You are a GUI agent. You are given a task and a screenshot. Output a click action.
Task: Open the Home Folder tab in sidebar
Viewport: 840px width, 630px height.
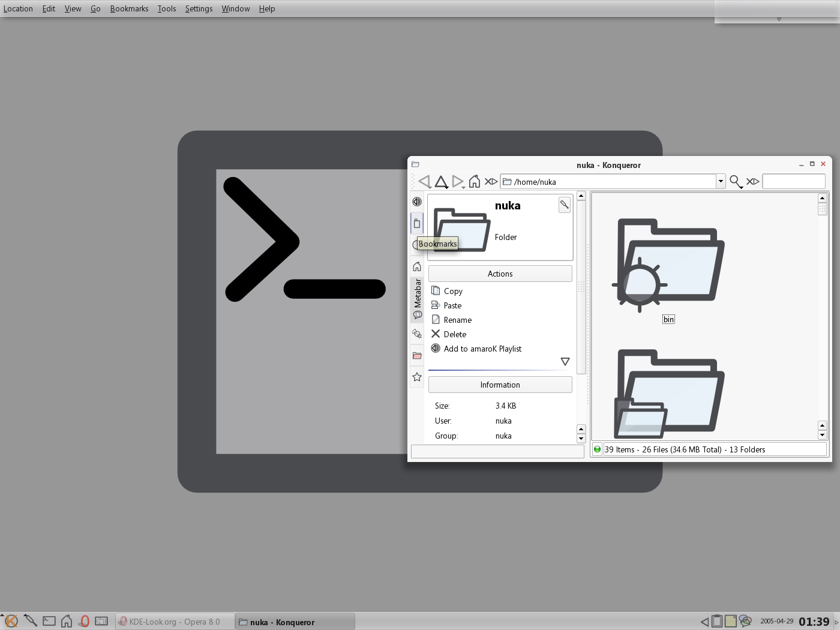[417, 266]
